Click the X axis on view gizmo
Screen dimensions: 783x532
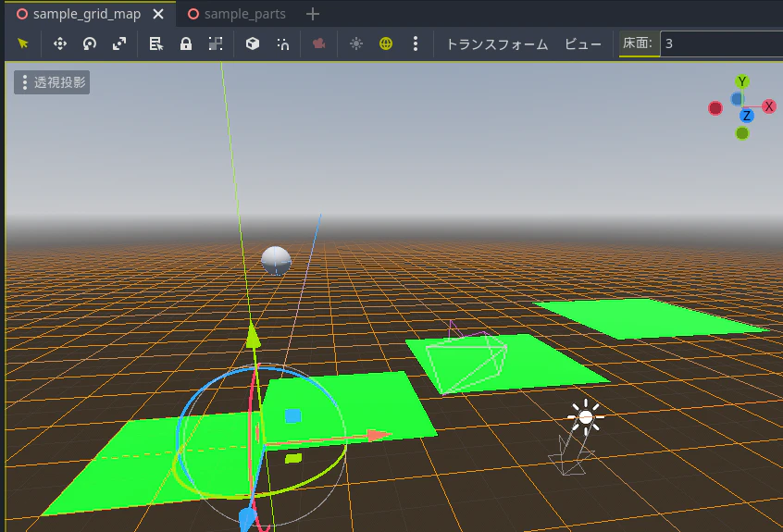pos(769,106)
